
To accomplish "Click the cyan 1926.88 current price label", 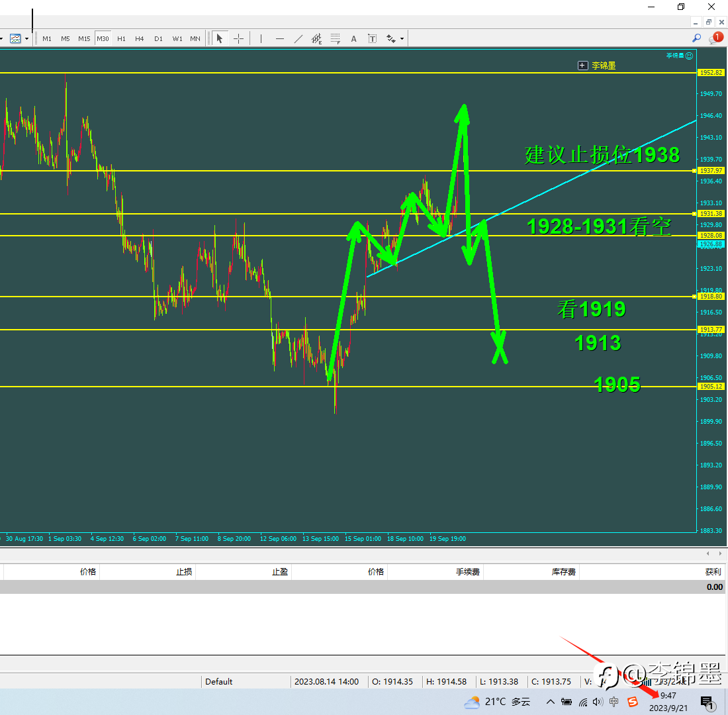I will click(x=711, y=244).
